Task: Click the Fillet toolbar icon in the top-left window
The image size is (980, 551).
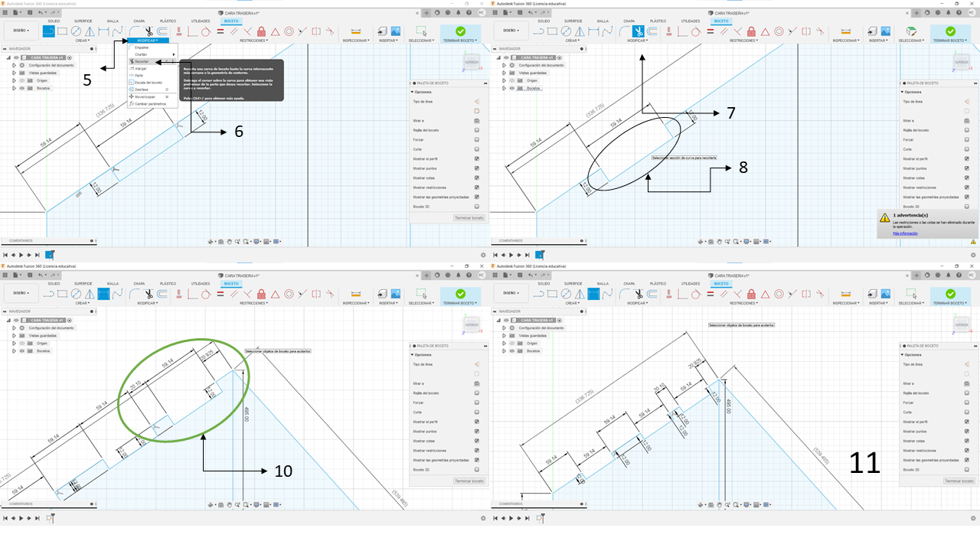Action: [135, 31]
